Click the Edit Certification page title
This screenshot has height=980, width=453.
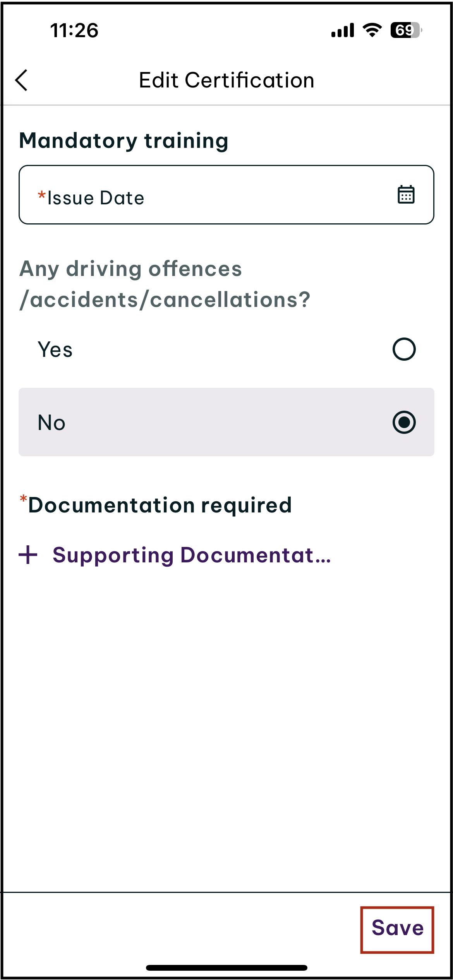pyautogui.click(x=226, y=81)
